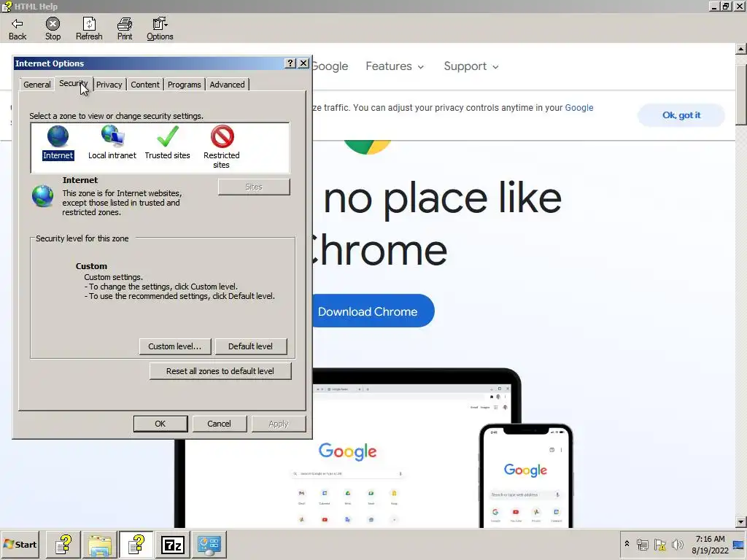Viewport: 747px width, 560px height.
Task: Click the help question mark in Internet Options title bar
Action: (x=290, y=63)
